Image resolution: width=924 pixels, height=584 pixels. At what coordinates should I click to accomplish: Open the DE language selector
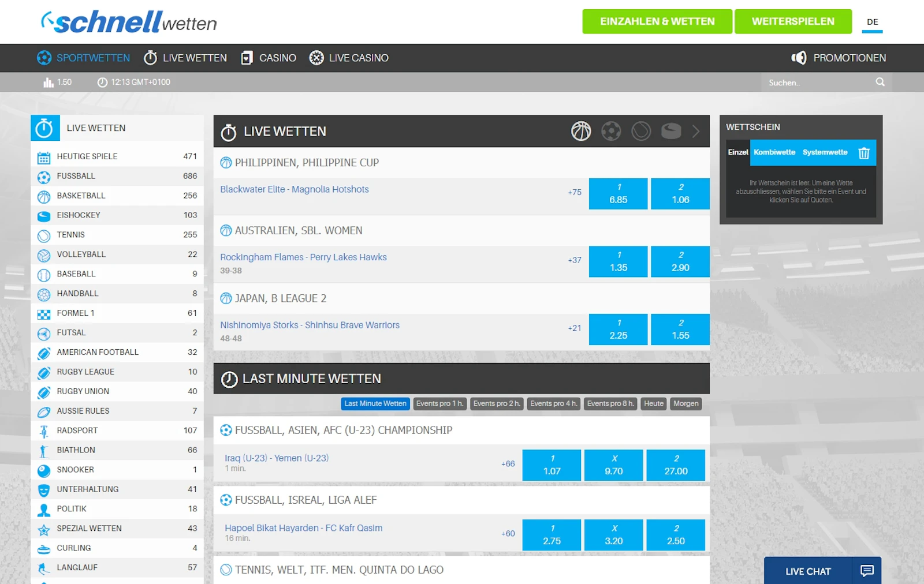coord(872,21)
